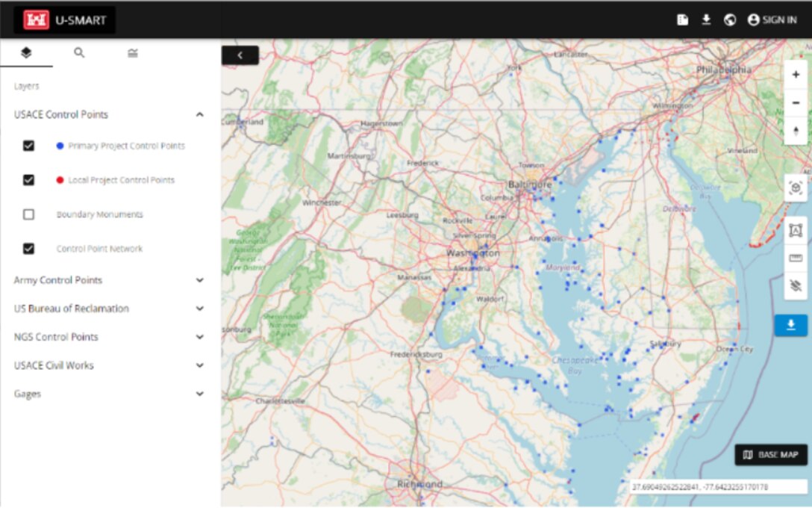Click the red Local Project color dot
This screenshot has height=508, width=812.
60,180
